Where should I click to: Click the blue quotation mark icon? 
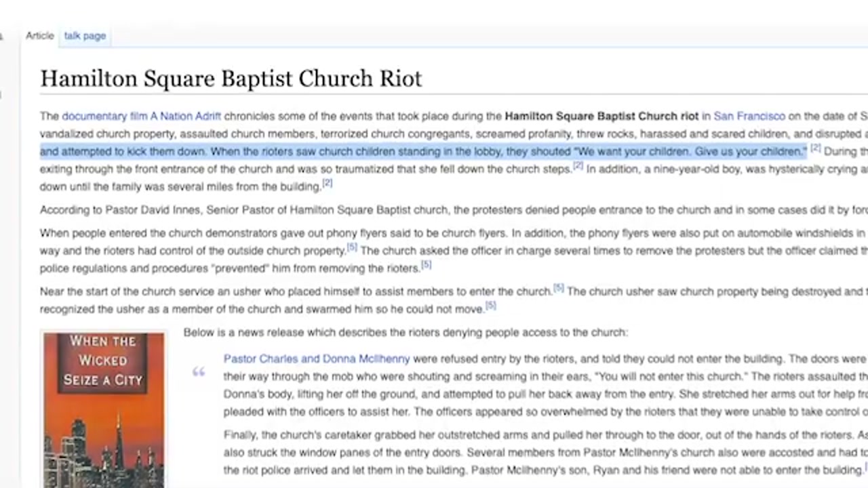(199, 371)
